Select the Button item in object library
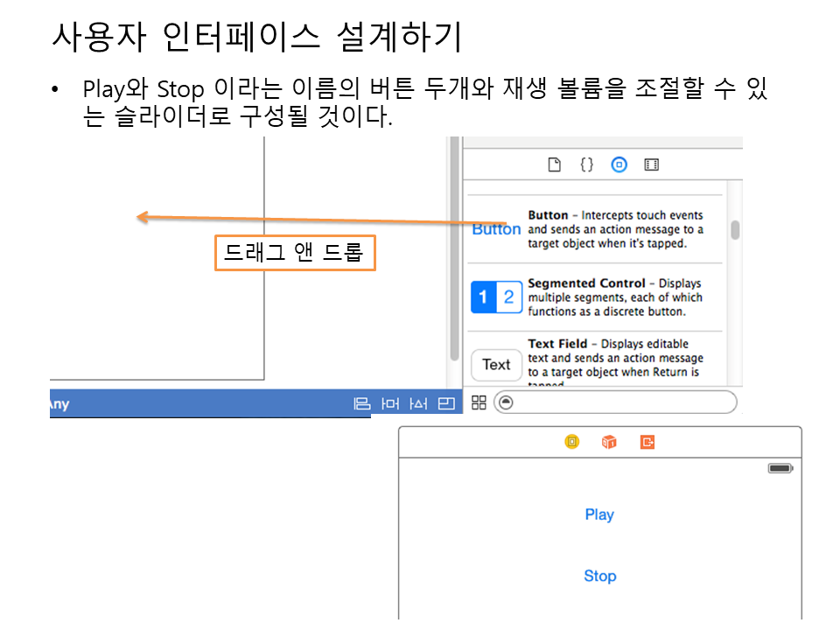 (x=595, y=229)
